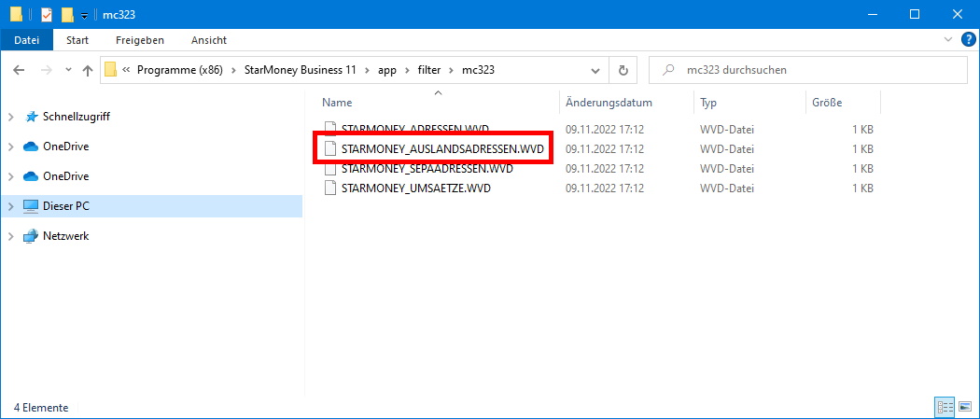This screenshot has height=419, width=980.
Task: Expand the Netzwerk tree node
Action: point(10,236)
